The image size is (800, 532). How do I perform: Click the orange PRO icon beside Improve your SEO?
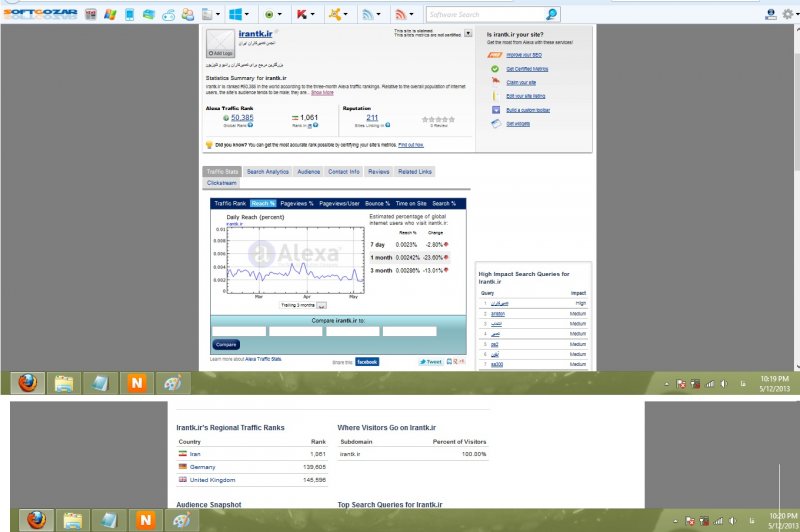[495, 55]
